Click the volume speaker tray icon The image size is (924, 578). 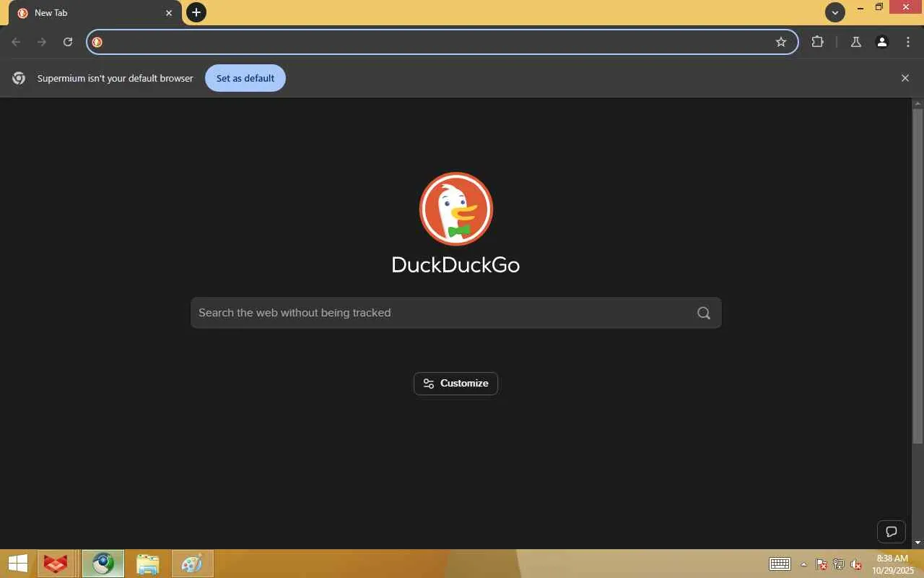[856, 564]
